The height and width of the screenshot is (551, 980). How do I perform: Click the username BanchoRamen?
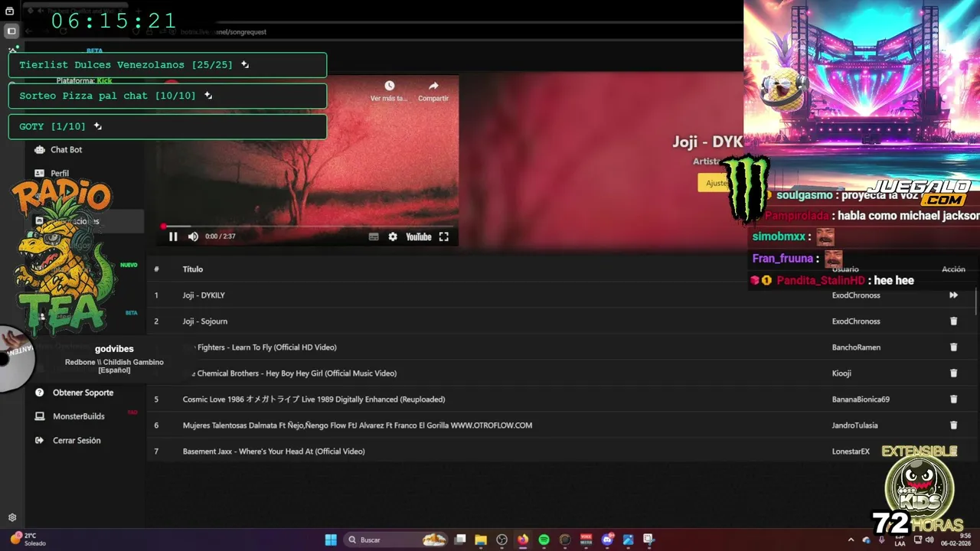coord(856,347)
